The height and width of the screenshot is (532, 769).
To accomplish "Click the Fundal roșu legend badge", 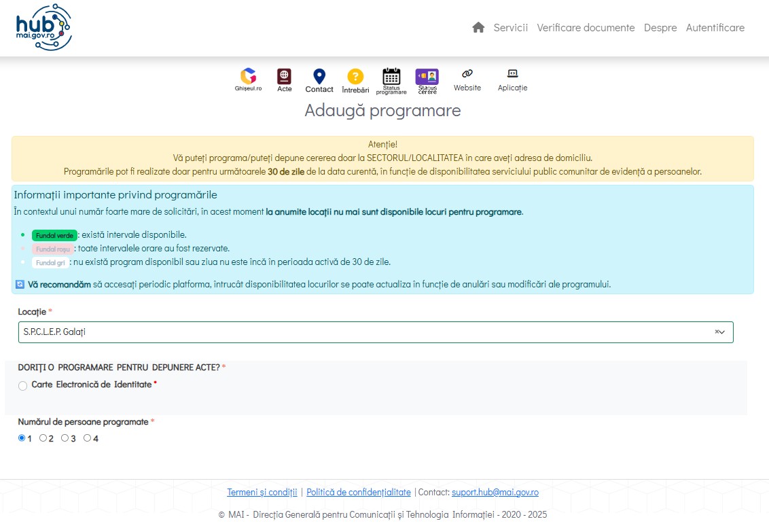I will (53, 249).
